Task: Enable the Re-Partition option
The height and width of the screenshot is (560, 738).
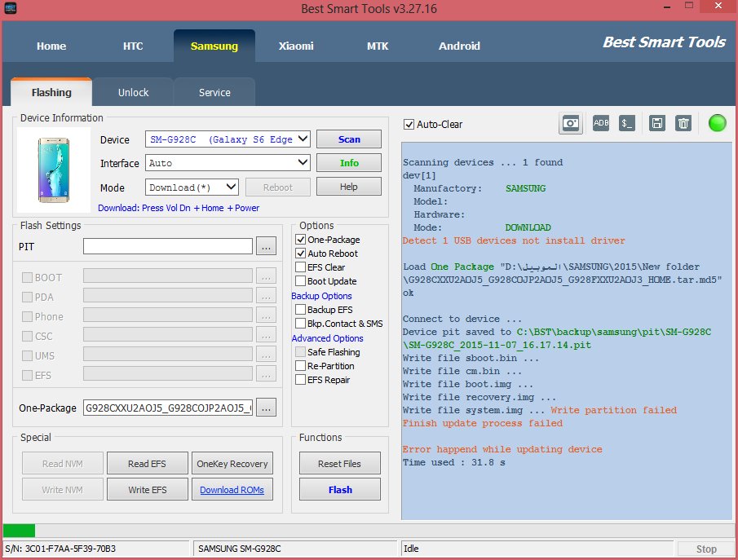Action: pyautogui.click(x=301, y=366)
